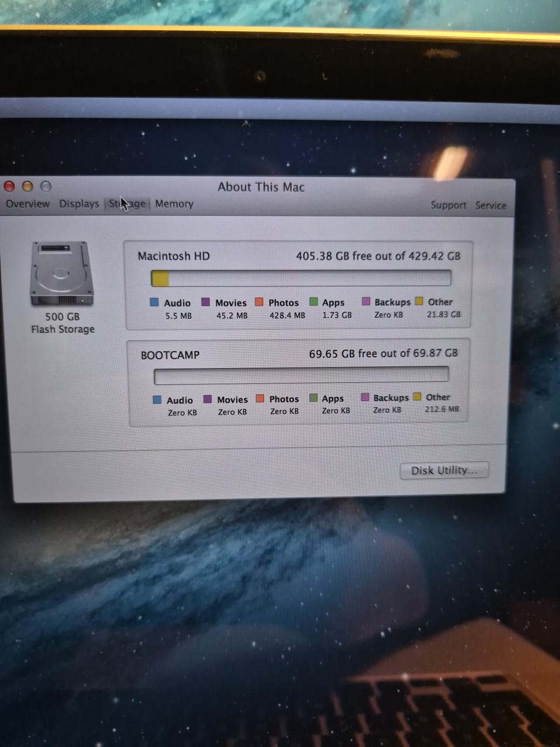Click Macintosh HD yellow Other swatch
Image resolution: width=560 pixels, height=747 pixels.
(418, 301)
